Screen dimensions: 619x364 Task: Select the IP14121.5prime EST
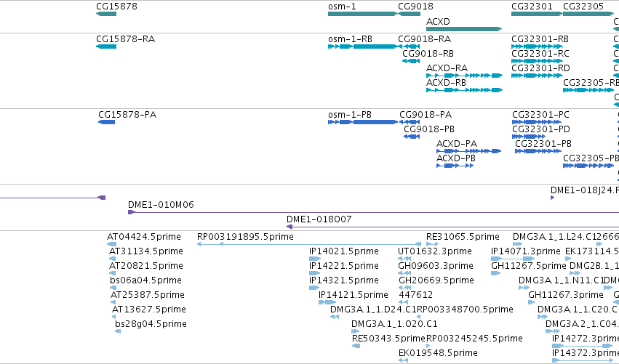327,302
